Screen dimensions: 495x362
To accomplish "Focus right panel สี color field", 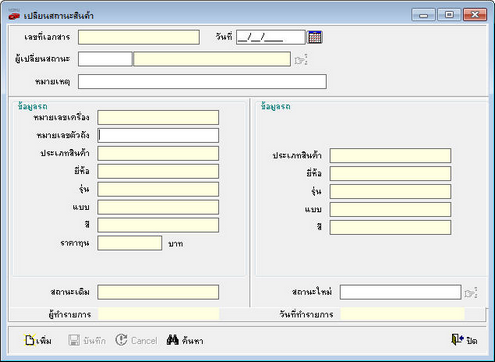I will pos(390,228).
